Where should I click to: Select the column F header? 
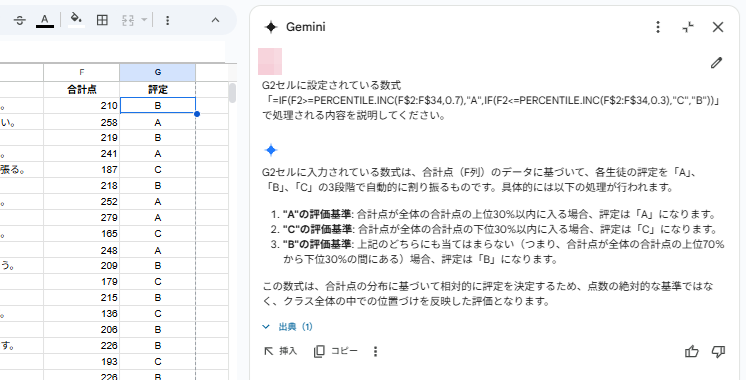tap(82, 72)
